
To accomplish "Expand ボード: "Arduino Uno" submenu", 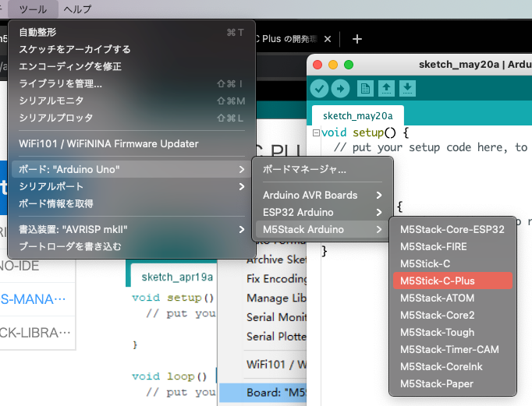I will (132, 169).
